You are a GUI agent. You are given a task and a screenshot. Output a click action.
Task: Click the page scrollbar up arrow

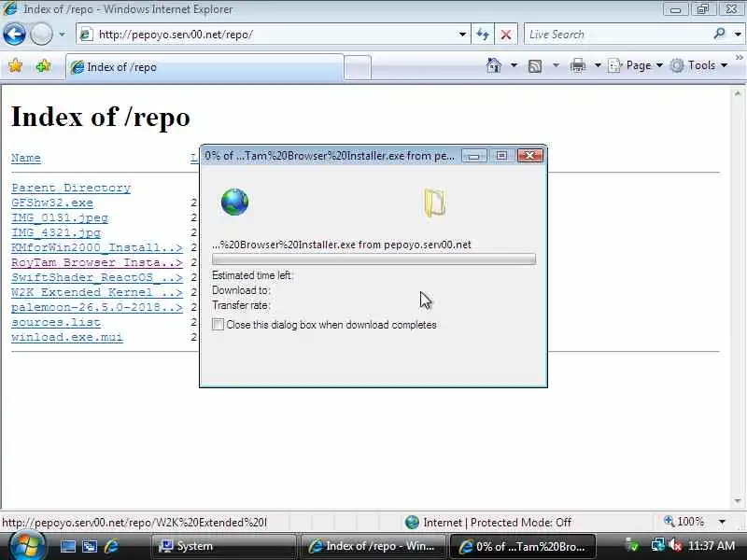tap(738, 93)
